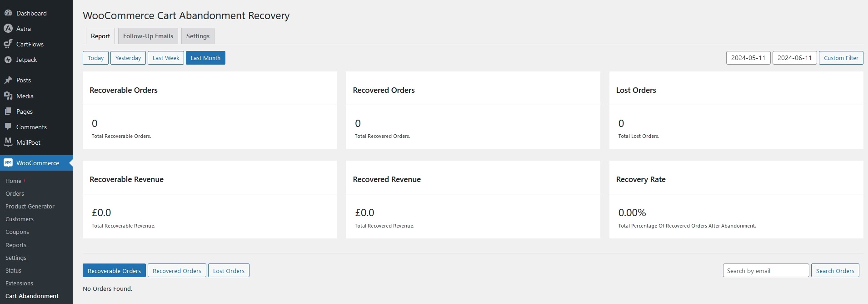This screenshot has height=304, width=868.
Task: Open Product Generator submenu
Action: (30, 206)
